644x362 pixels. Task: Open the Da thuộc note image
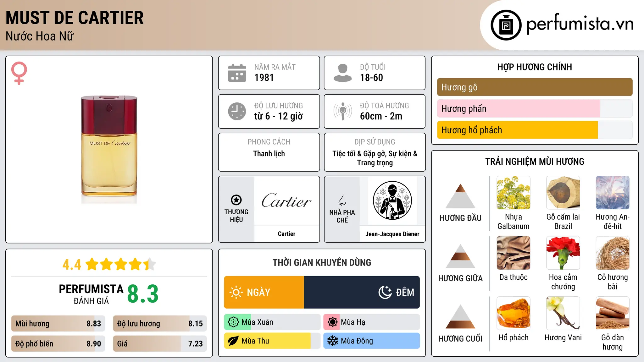(x=514, y=253)
